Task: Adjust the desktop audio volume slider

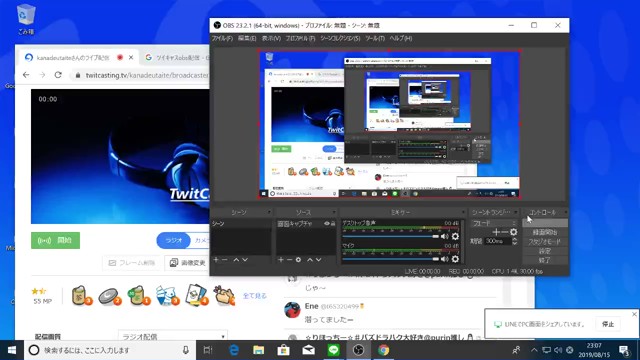Action: point(391,236)
